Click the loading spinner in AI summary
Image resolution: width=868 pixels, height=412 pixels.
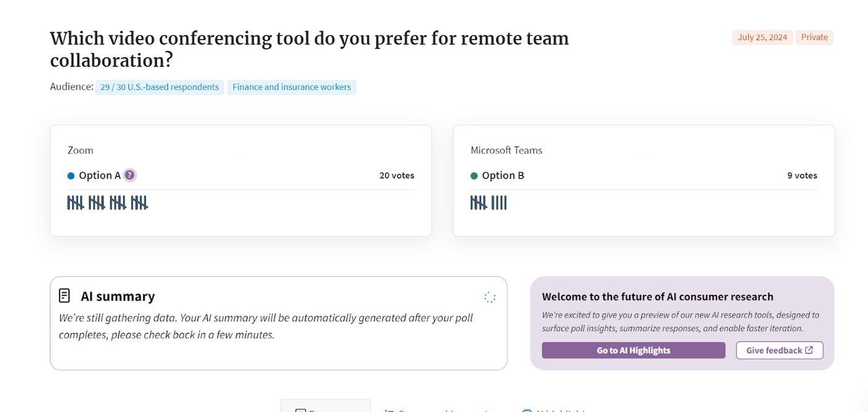[x=489, y=297]
